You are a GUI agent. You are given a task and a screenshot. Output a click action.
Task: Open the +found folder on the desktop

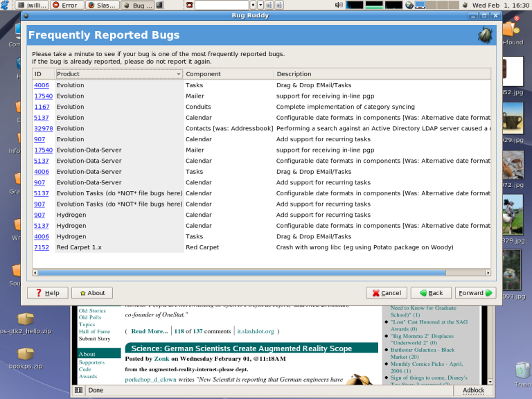click(513, 33)
